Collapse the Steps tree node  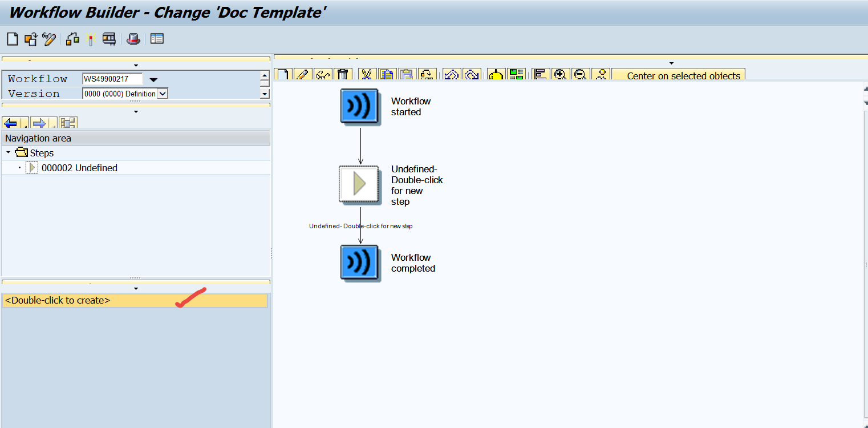[7, 152]
